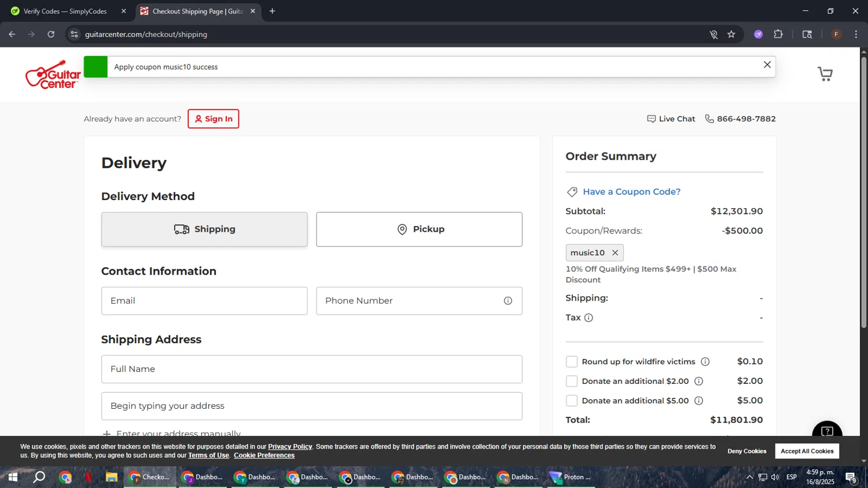Select the Pickup delivery method
The width and height of the screenshot is (868, 488).
(x=419, y=230)
